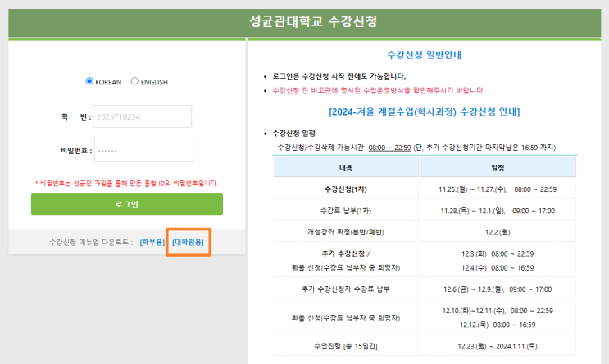This screenshot has width=609, height=364.
Task: Click the 12.3.(화) 08:00 ~ 22:59 schedule text
Action: (498, 253)
